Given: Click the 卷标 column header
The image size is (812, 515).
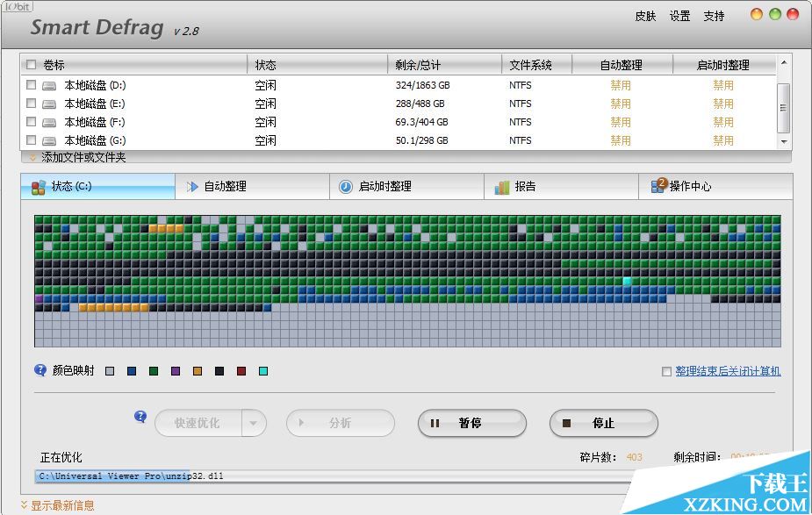Looking at the screenshot, I should click(x=134, y=65).
